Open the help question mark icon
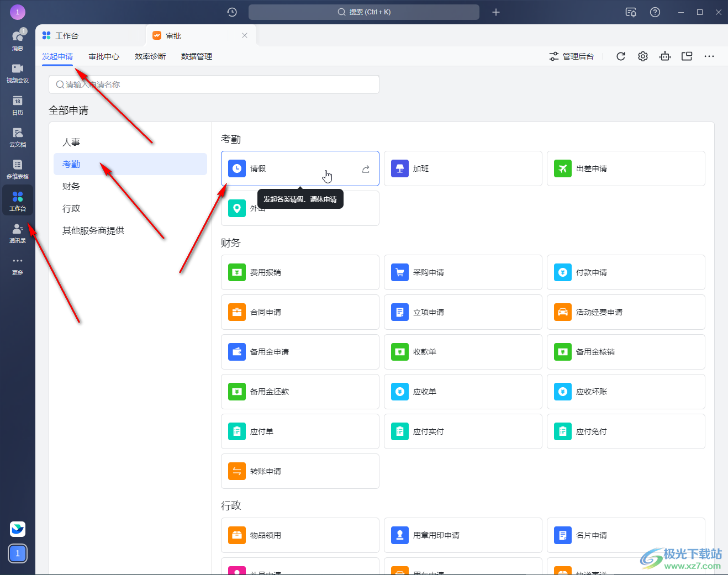Viewport: 728px width, 575px height. coord(655,12)
